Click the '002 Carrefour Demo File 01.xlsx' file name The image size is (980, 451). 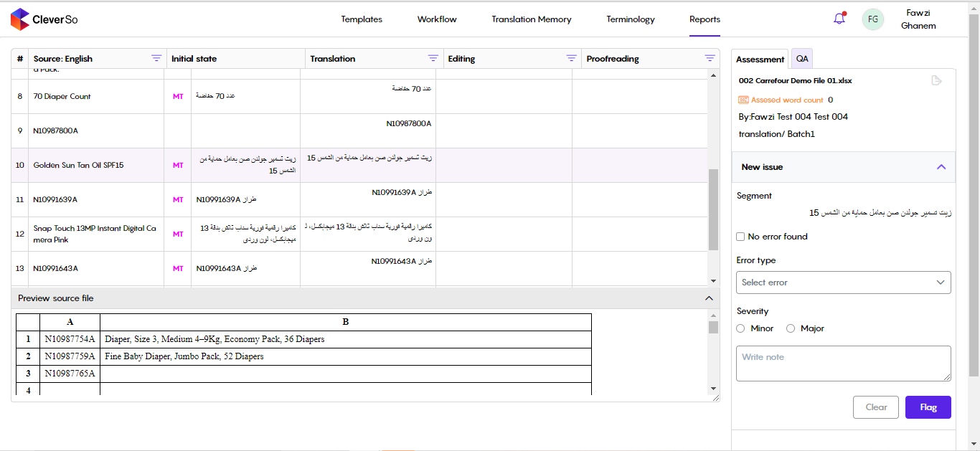795,81
